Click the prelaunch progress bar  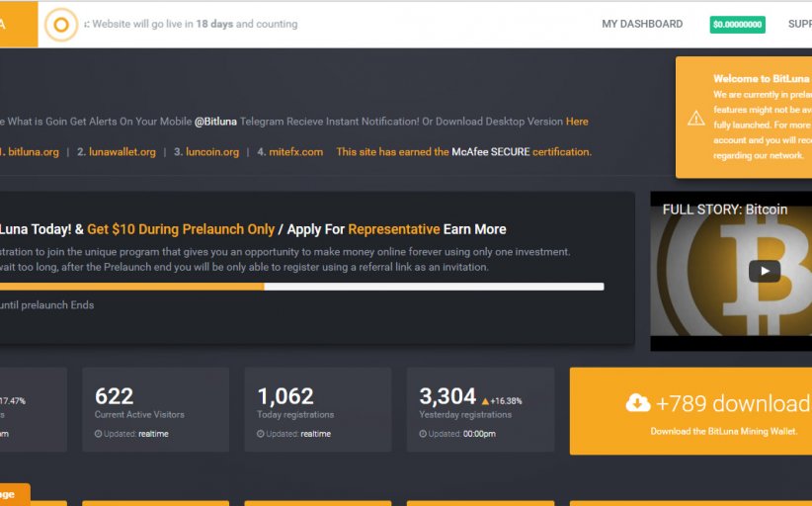click(301, 287)
